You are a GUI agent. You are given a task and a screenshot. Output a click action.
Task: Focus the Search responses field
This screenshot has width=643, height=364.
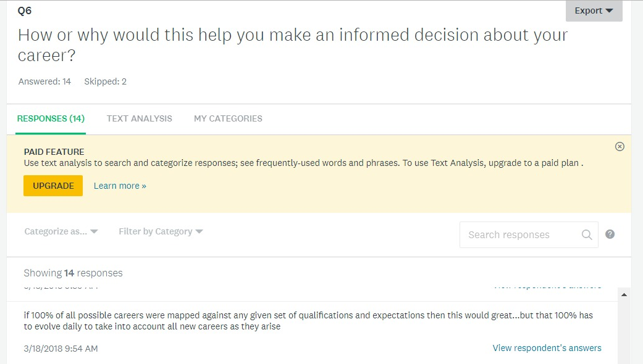519,234
